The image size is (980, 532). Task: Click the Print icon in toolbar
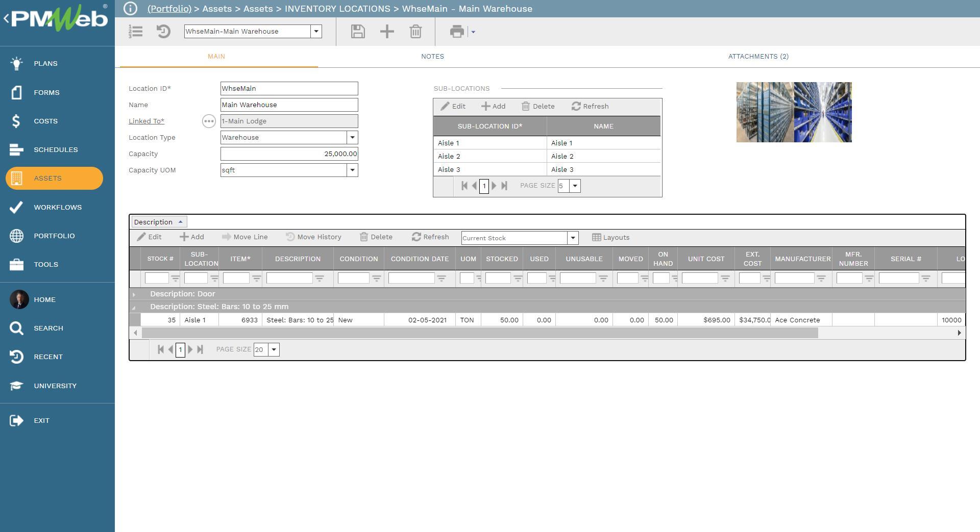tap(456, 32)
